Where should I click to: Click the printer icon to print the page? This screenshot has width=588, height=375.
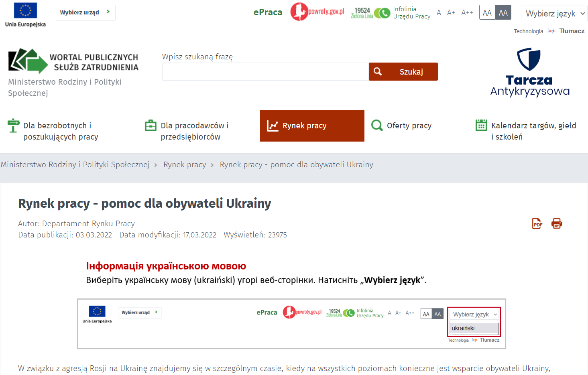557,223
